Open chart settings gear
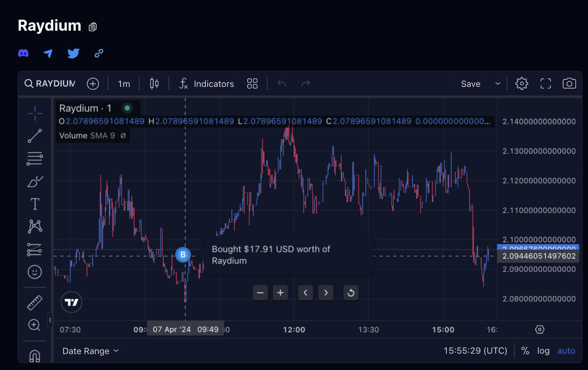Image resolution: width=588 pixels, height=370 pixels. [522, 84]
